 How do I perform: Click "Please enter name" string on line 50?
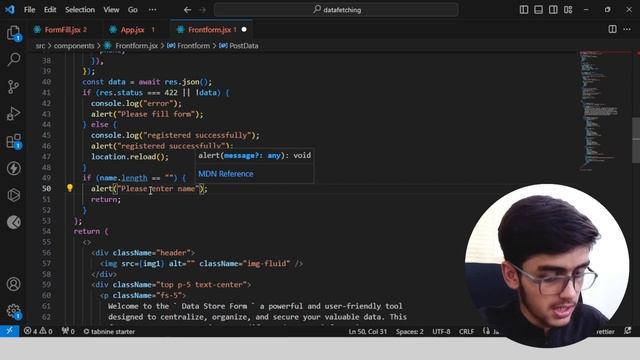158,189
